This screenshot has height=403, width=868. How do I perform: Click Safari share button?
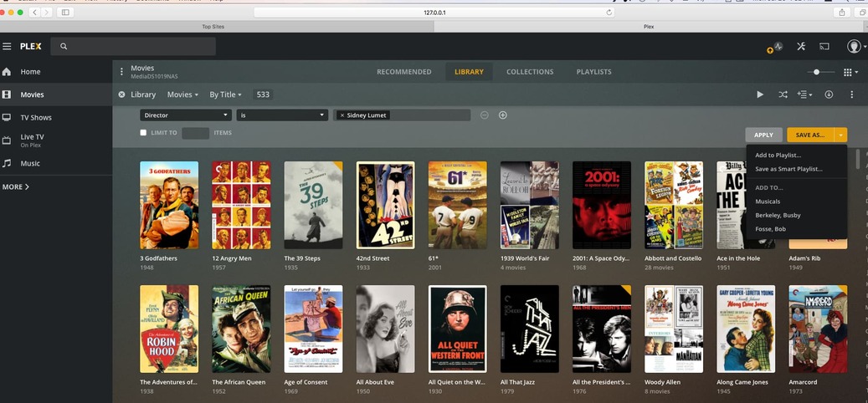[842, 13]
